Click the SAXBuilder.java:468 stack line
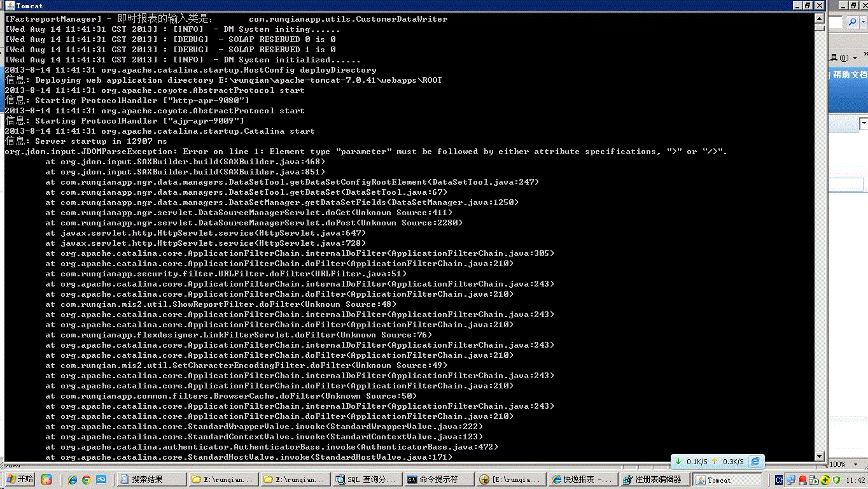Image resolution: width=868 pixels, height=489 pixels. coord(185,162)
